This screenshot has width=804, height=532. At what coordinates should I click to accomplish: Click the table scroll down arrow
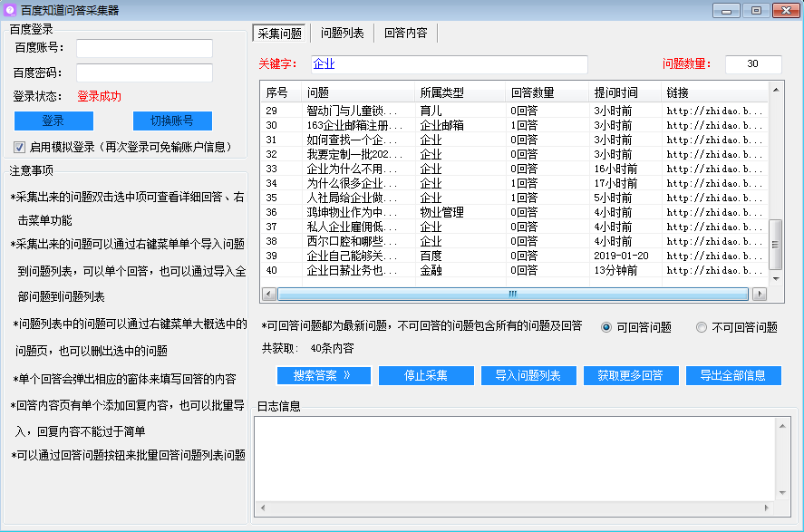pos(776,279)
